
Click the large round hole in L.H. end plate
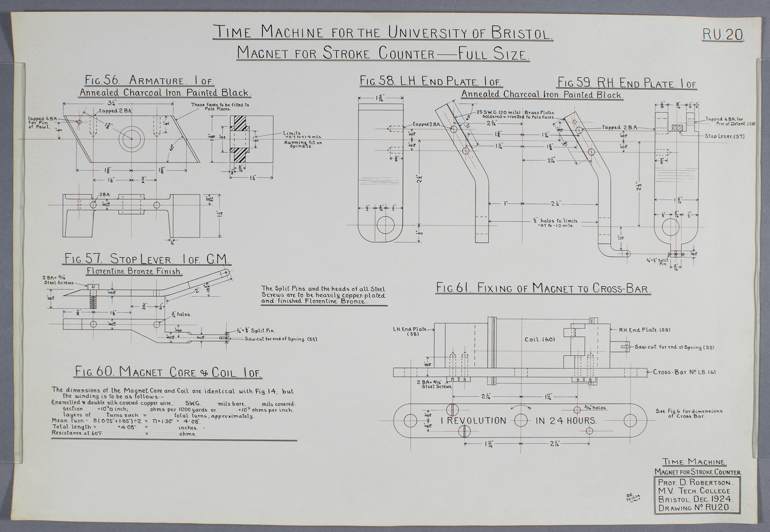385,225
